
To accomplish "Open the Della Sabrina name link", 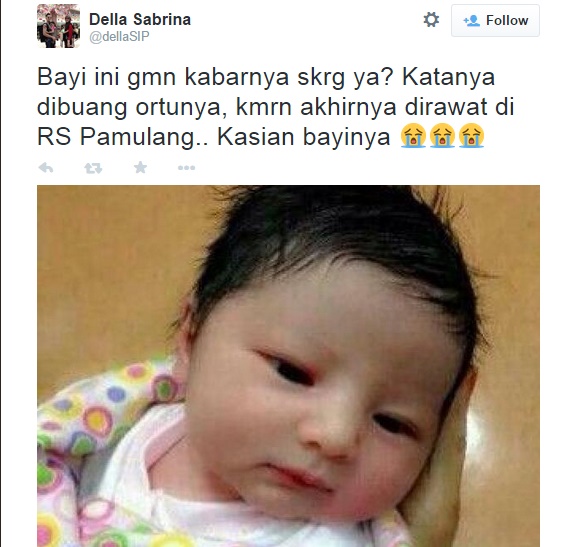I will coord(140,19).
